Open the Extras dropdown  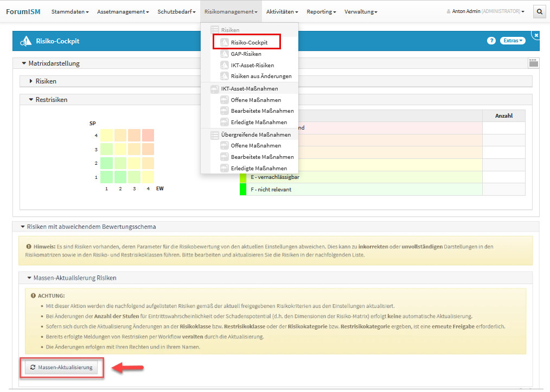click(x=513, y=41)
